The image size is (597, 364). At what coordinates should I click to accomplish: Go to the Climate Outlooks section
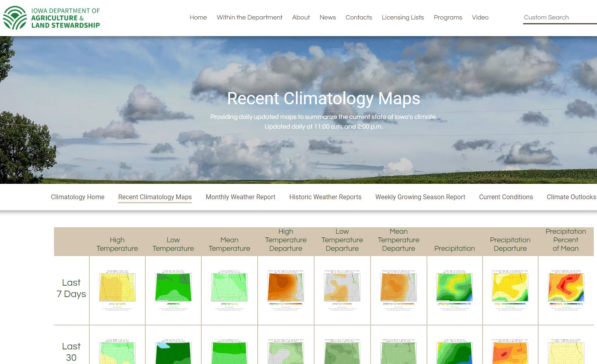click(x=571, y=197)
